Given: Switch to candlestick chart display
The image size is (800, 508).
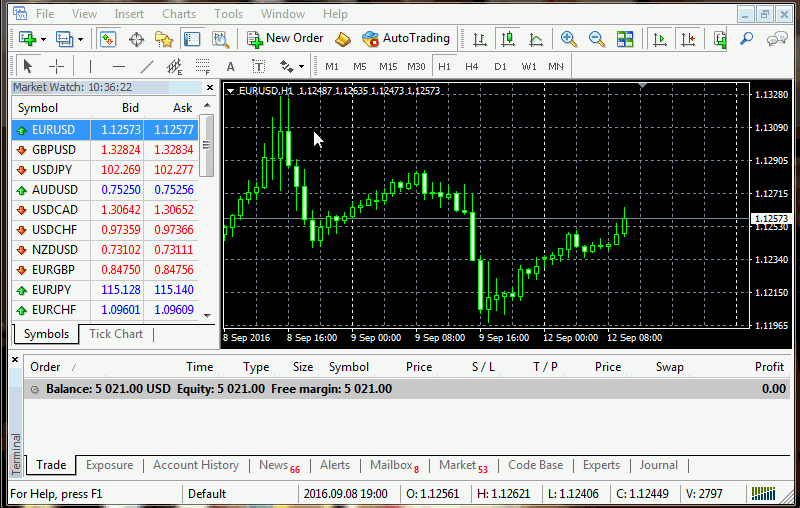Looking at the screenshot, I should point(508,39).
